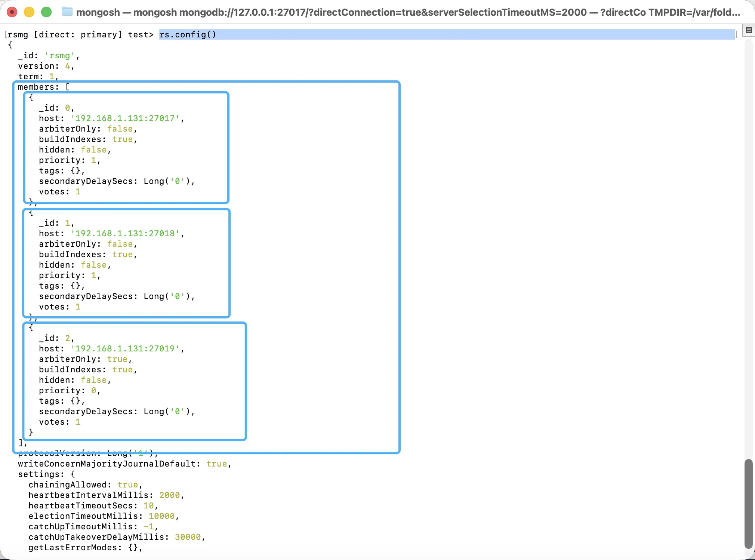Viewport: 755px width, 560px height.
Task: Click the electionTimeoutMillis value 10000
Action: (161, 516)
